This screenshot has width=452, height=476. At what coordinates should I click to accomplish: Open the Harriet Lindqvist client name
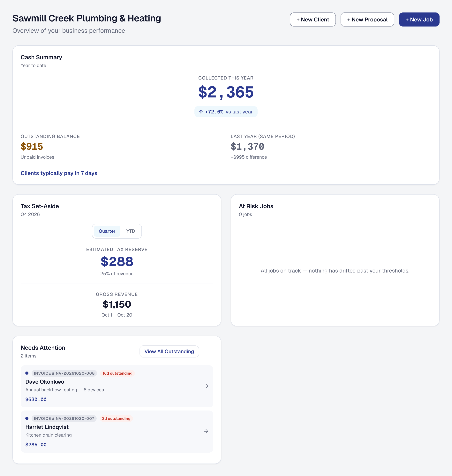tap(47, 427)
